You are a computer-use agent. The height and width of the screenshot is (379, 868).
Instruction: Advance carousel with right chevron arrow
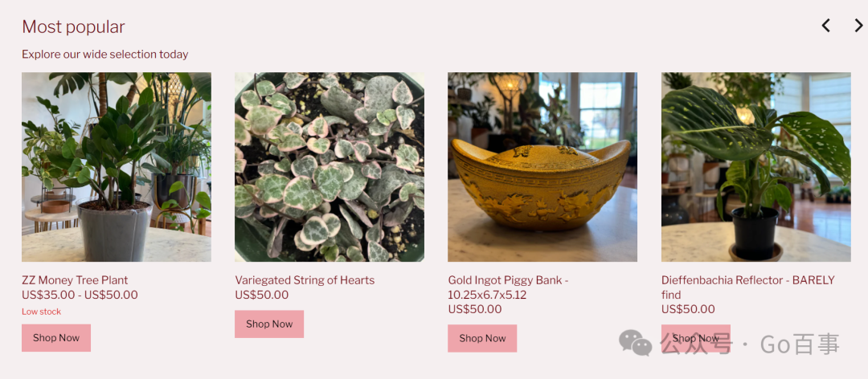coord(858,26)
